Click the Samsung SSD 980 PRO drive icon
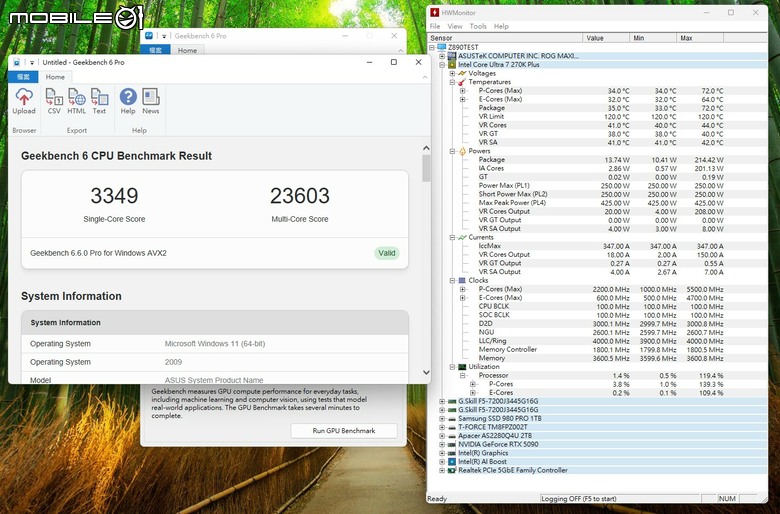The height and width of the screenshot is (514, 780). point(452,418)
